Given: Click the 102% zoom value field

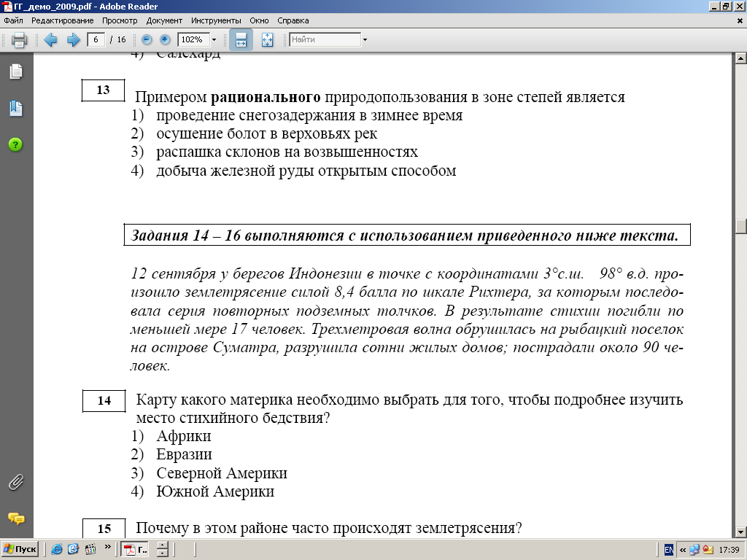Looking at the screenshot, I should coord(193,39).
